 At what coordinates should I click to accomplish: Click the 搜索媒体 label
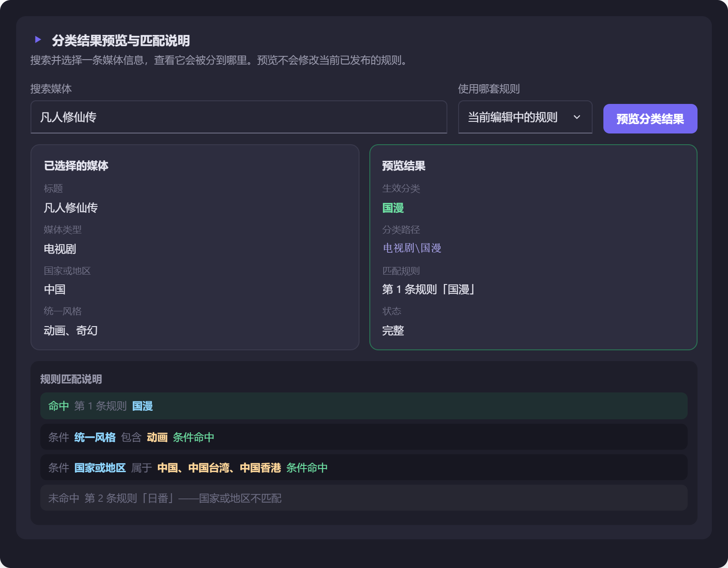point(51,89)
